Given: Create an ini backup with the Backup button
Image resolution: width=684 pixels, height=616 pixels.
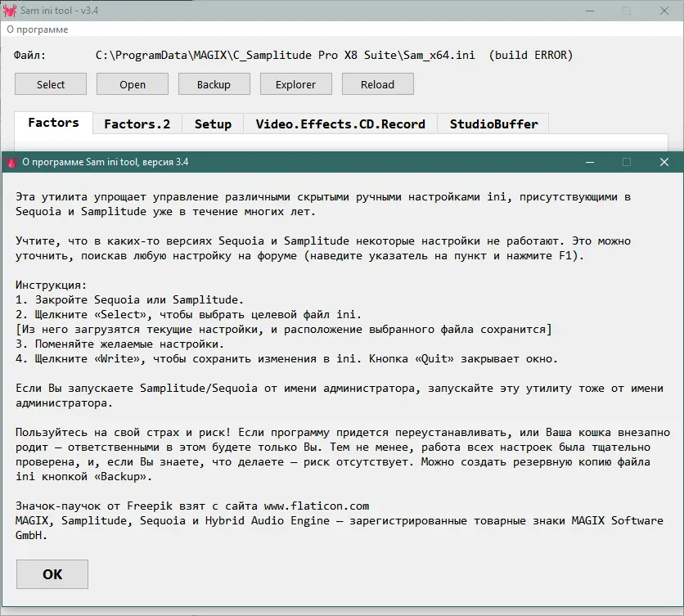Looking at the screenshot, I should 214,84.
